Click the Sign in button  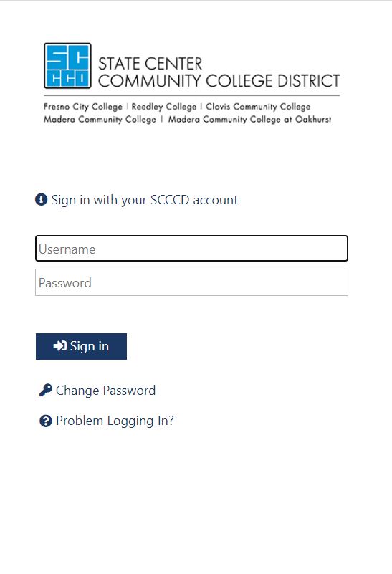coord(81,346)
